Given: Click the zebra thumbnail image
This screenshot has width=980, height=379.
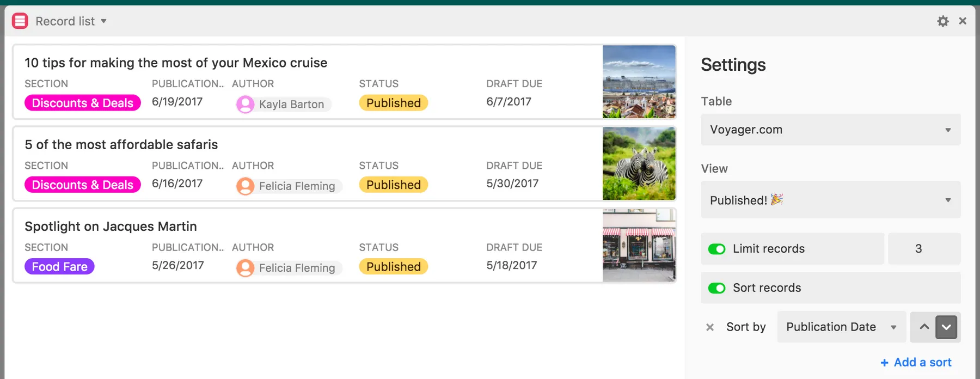Looking at the screenshot, I should (639, 163).
